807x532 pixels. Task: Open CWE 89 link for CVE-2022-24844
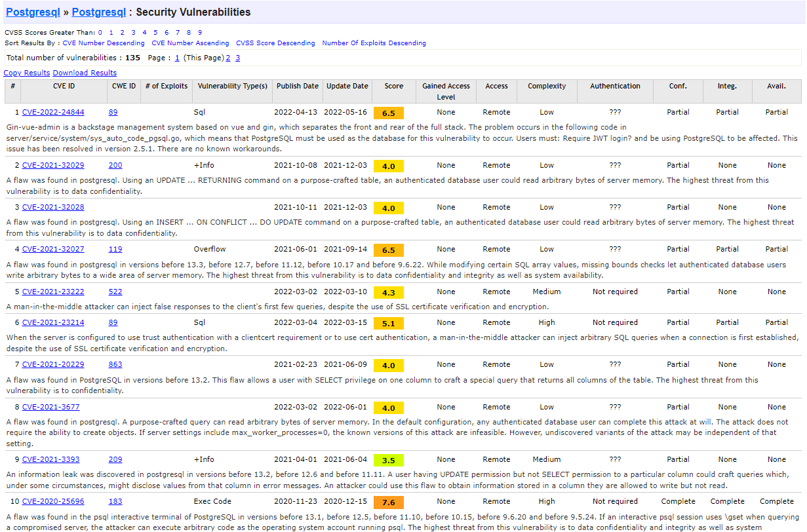(113, 112)
